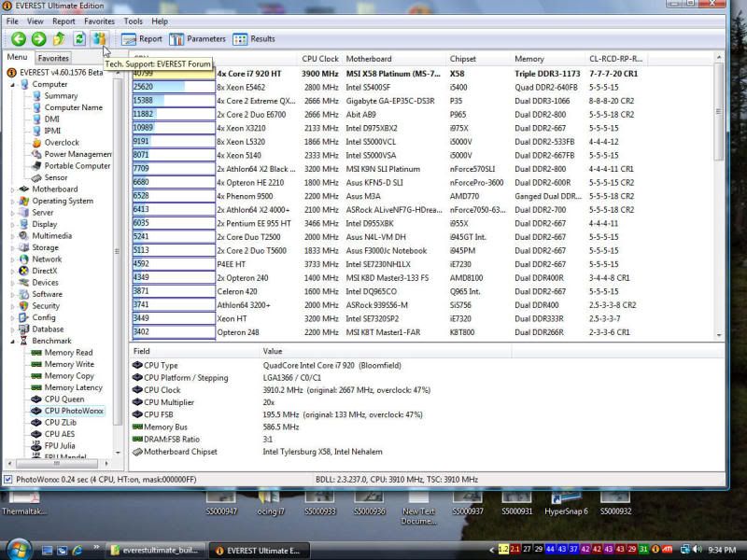747x560 pixels.
Task: Sort by the Chipset column header
Action: coord(478,59)
